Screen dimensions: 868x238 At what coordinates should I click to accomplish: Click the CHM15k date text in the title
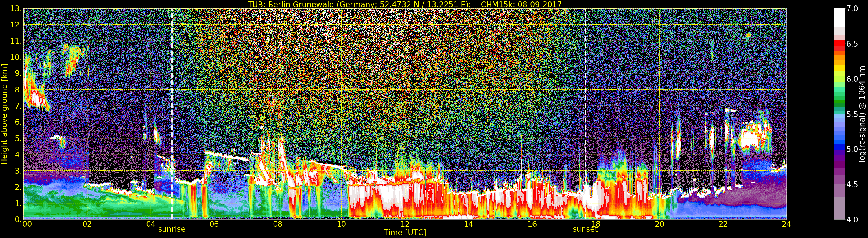click(x=521, y=4)
